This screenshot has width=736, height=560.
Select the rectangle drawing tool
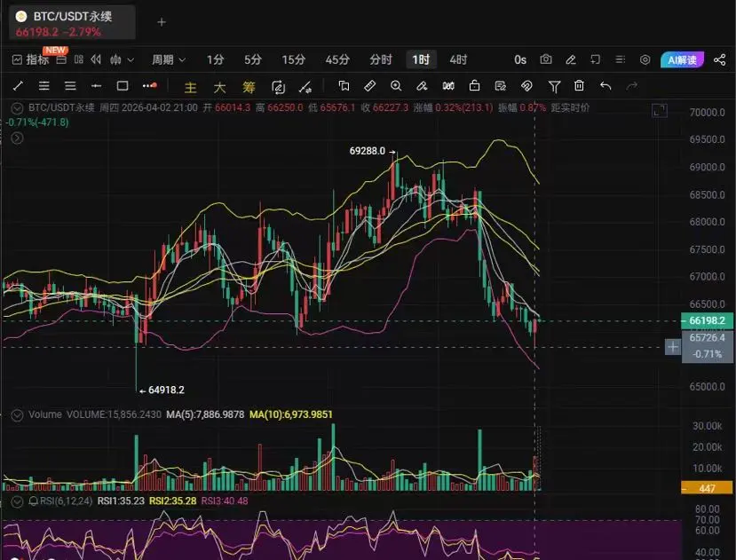click(123, 86)
